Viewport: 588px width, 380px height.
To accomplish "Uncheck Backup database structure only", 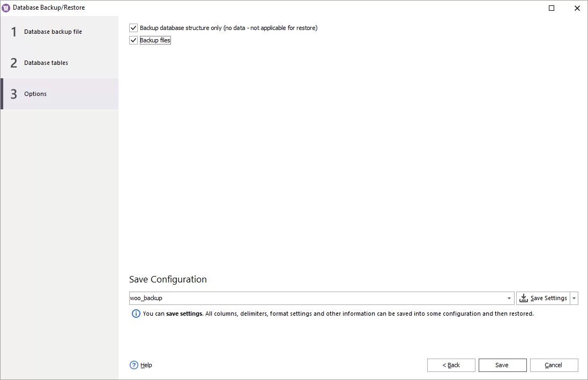I will (x=133, y=27).
